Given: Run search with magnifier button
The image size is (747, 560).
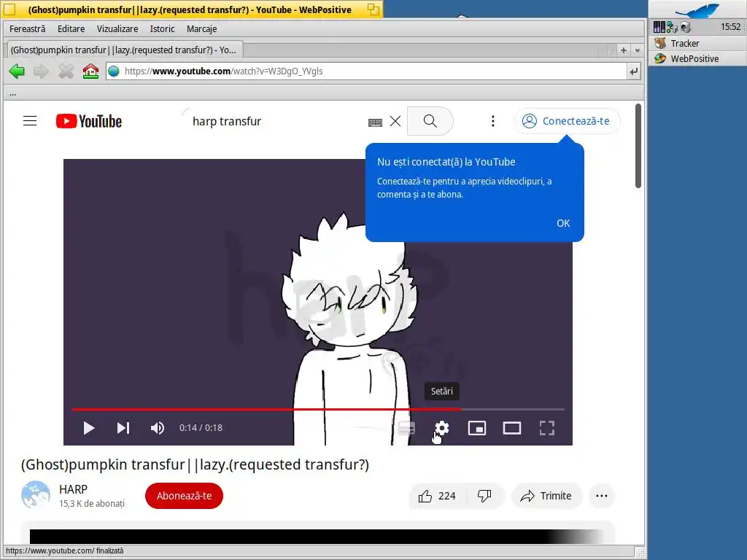Looking at the screenshot, I should point(430,121).
